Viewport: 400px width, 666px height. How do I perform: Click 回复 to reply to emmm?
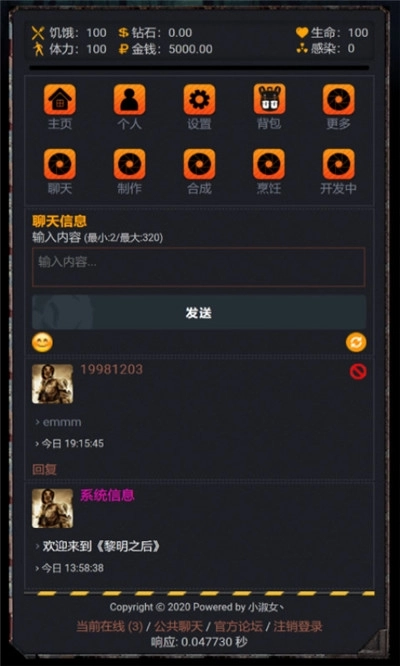[x=44, y=469]
